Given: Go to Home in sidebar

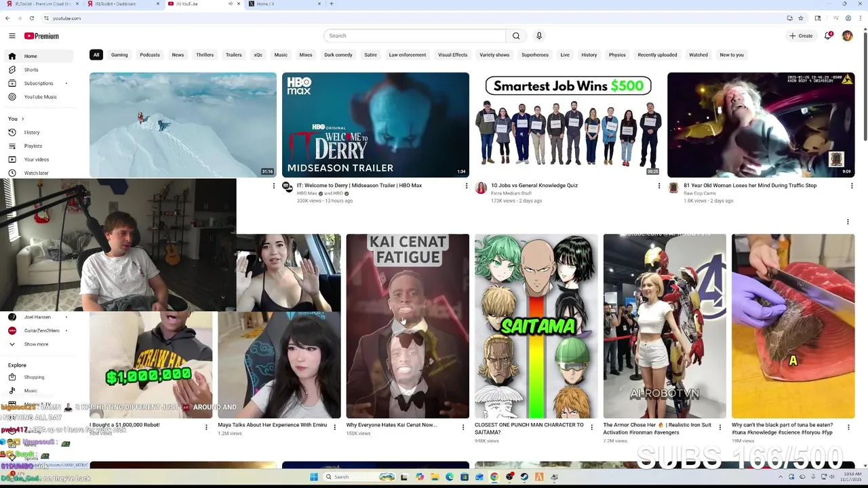Looking at the screenshot, I should click(x=38, y=56).
